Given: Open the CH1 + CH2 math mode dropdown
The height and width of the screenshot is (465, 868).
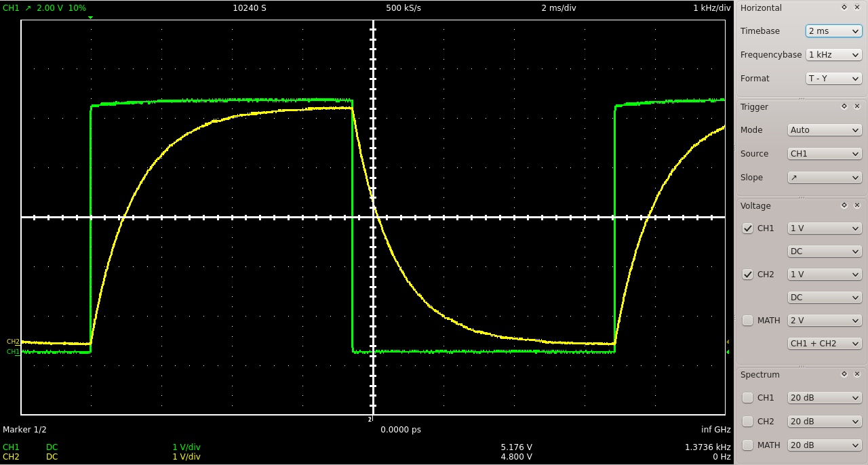Looking at the screenshot, I should [824, 344].
